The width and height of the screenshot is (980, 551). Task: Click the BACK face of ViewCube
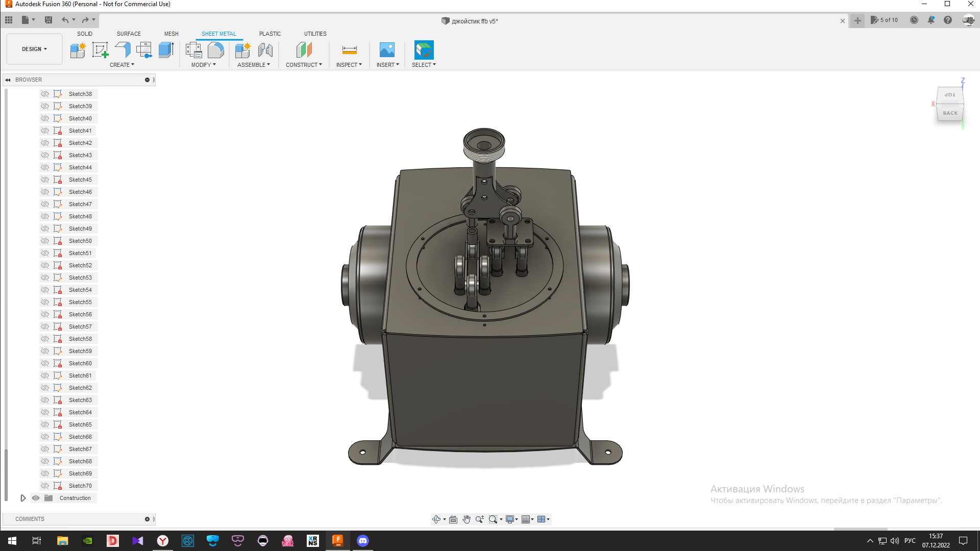click(x=950, y=113)
